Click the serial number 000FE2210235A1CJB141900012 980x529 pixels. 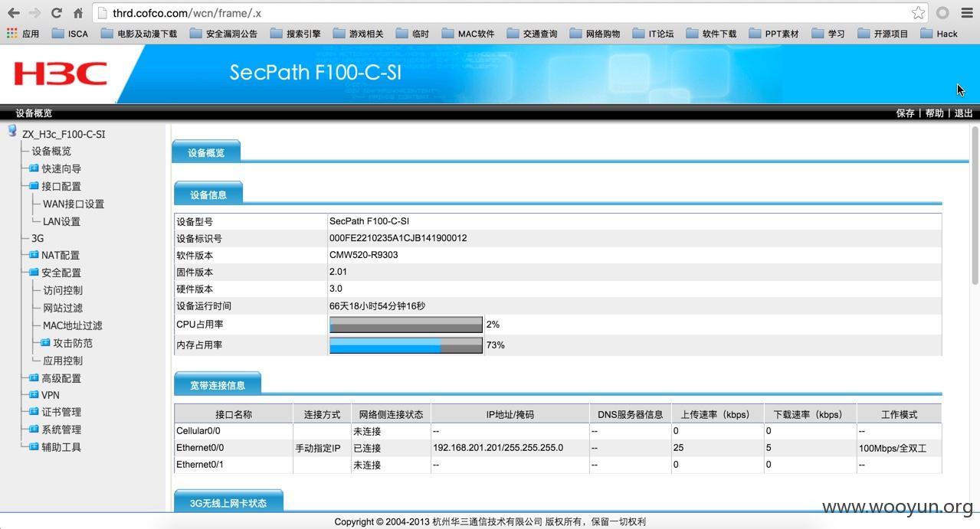click(x=398, y=238)
